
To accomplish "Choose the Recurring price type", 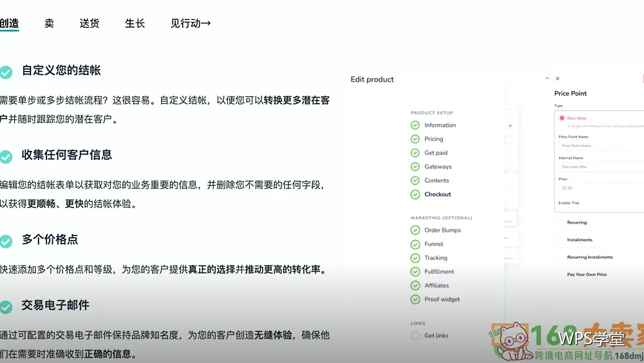I will coord(576,222).
